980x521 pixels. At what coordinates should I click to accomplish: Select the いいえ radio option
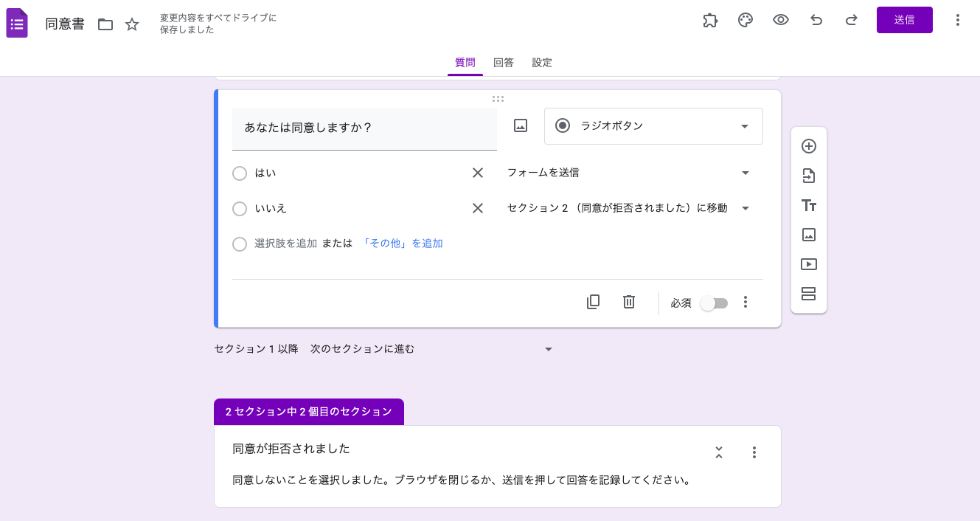[x=240, y=209]
